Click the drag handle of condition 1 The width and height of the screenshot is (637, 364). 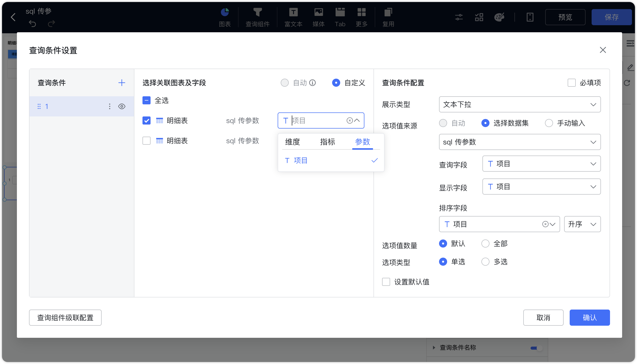pyautogui.click(x=39, y=106)
